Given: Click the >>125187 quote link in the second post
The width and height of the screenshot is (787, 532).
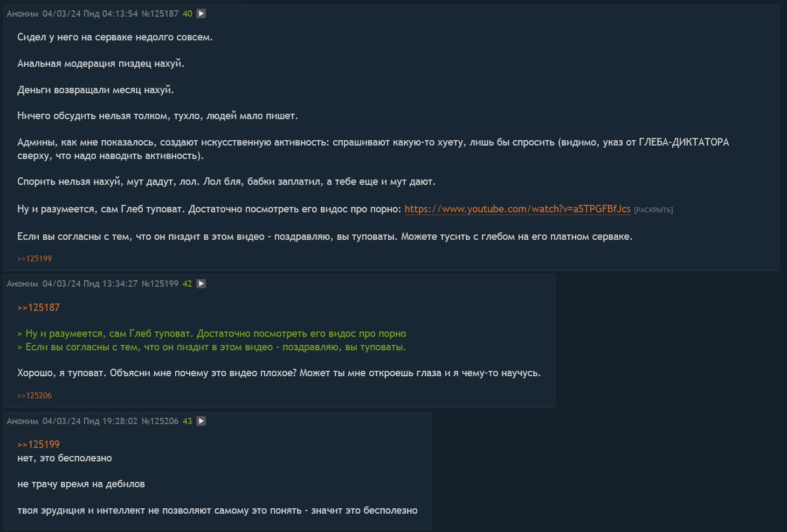Looking at the screenshot, I should pyautogui.click(x=38, y=308).
